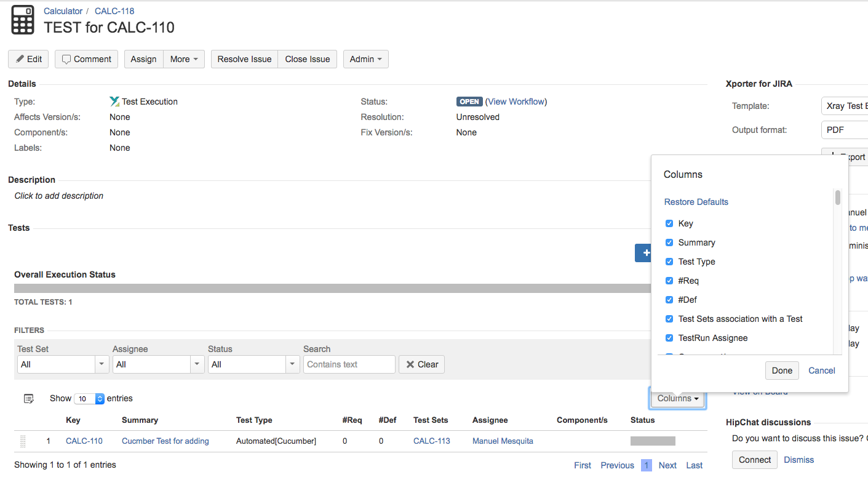
Task: Open the CALC-113 test set link
Action: 432,441
